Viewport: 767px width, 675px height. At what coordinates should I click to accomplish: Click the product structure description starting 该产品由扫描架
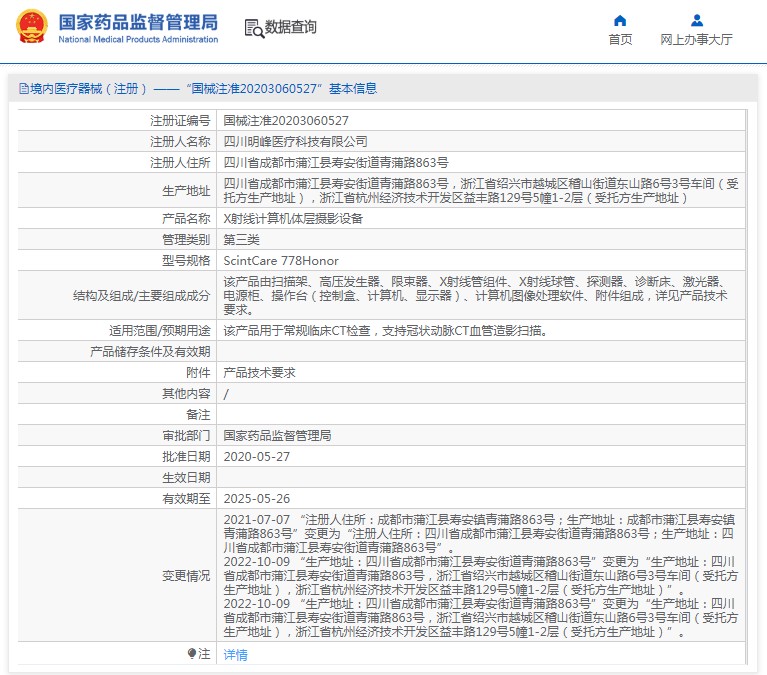[475, 295]
